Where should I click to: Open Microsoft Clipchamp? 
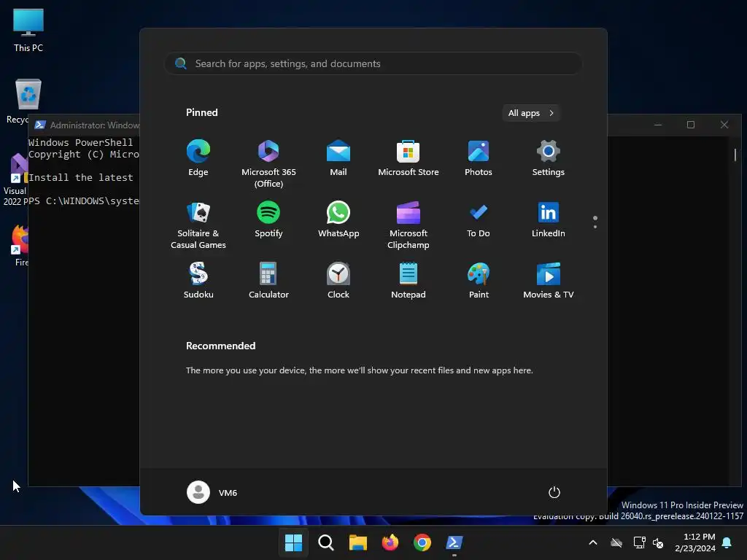[409, 225]
